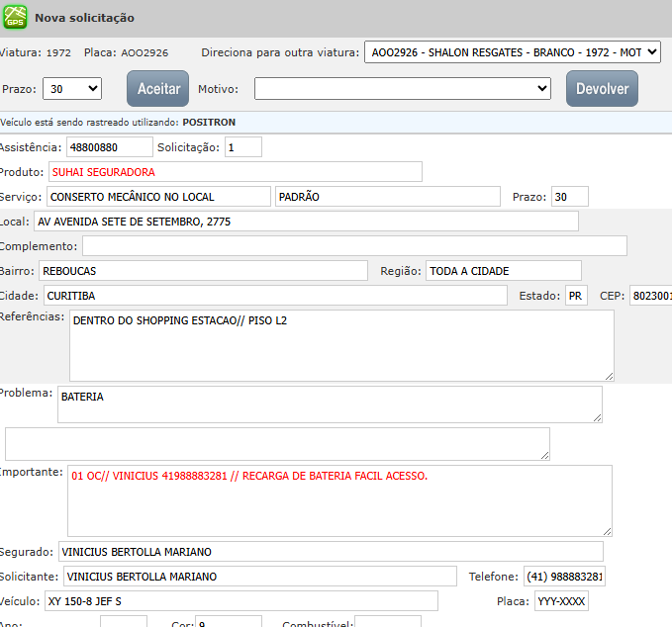Click the Referências text area resize handle

(x=610, y=377)
